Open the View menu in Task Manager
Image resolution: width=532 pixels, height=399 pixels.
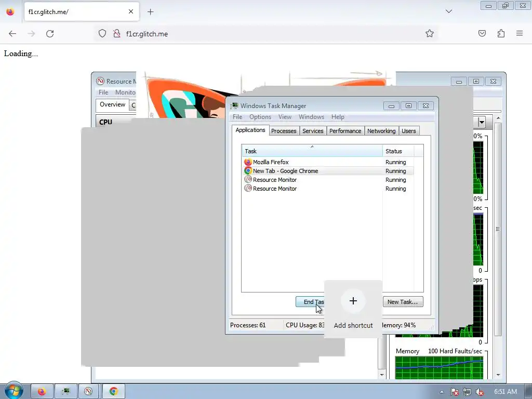285,117
